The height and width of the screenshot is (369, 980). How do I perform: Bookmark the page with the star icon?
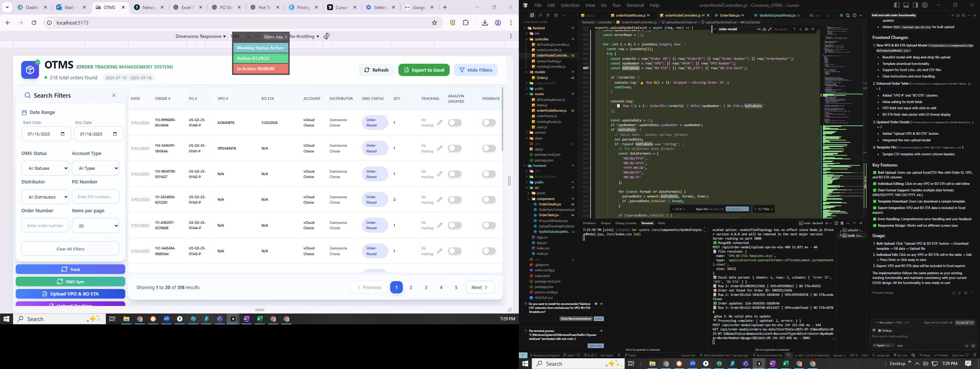435,23
